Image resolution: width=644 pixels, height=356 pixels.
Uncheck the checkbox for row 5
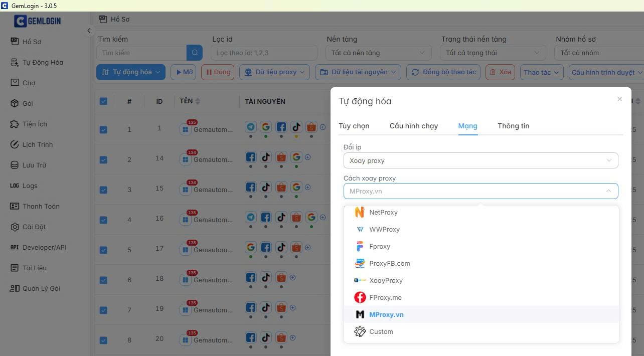click(x=103, y=250)
